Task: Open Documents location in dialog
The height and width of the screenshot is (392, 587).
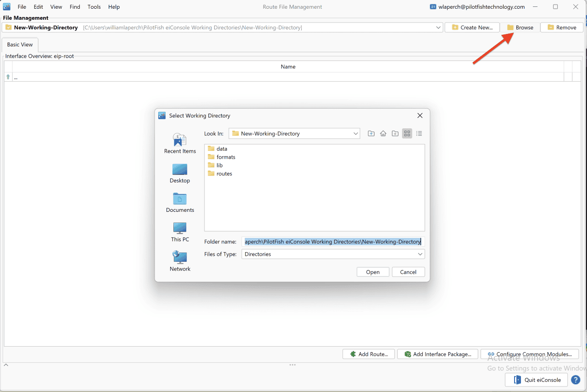Action: [180, 203]
